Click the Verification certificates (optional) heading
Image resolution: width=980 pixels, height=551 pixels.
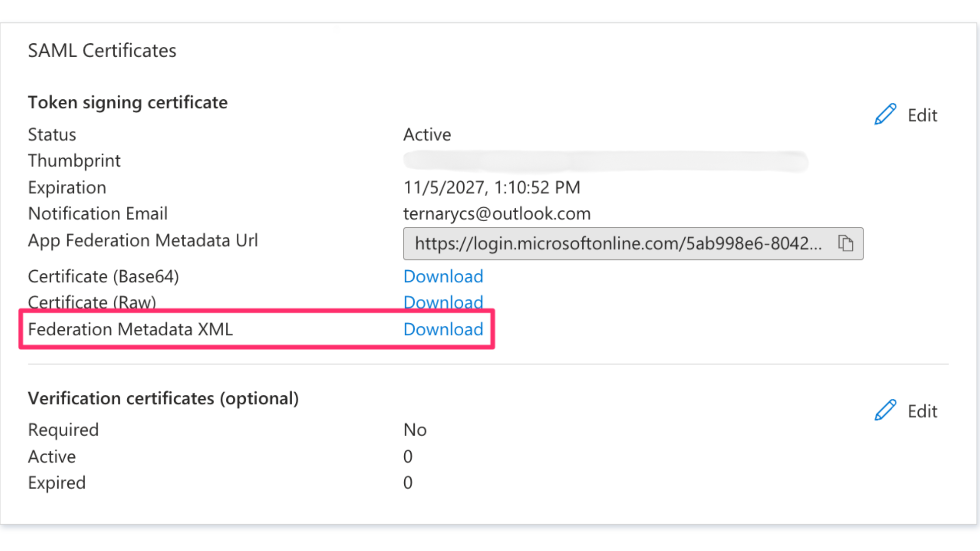pyautogui.click(x=163, y=398)
